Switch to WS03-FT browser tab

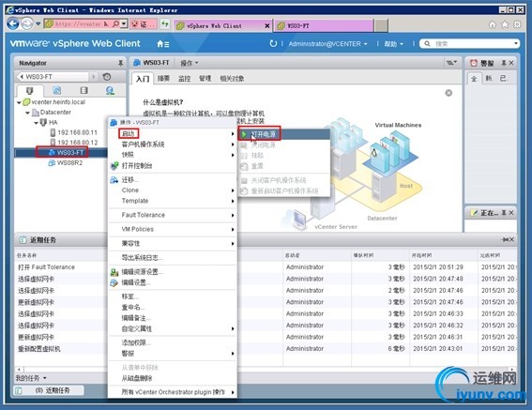click(324, 25)
